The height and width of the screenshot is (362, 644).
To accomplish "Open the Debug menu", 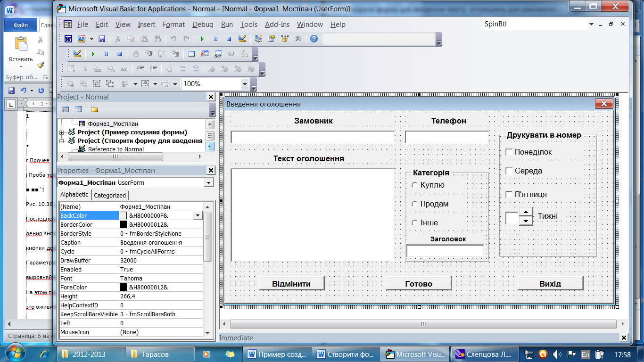I will pos(203,25).
